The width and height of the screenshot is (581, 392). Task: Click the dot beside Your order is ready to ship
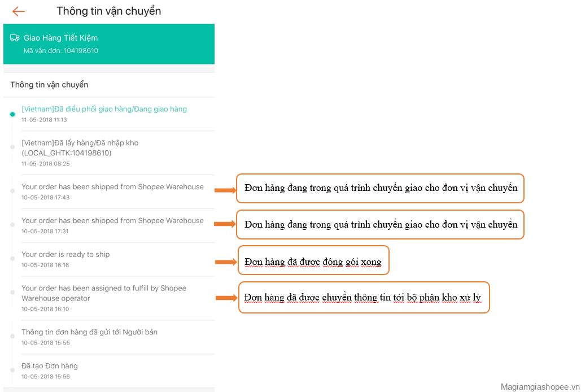(12, 259)
